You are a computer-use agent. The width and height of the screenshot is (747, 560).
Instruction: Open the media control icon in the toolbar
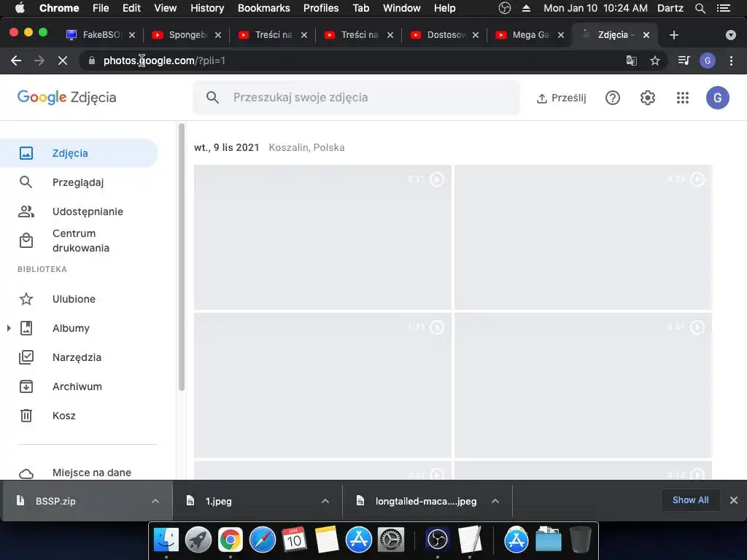[684, 61]
